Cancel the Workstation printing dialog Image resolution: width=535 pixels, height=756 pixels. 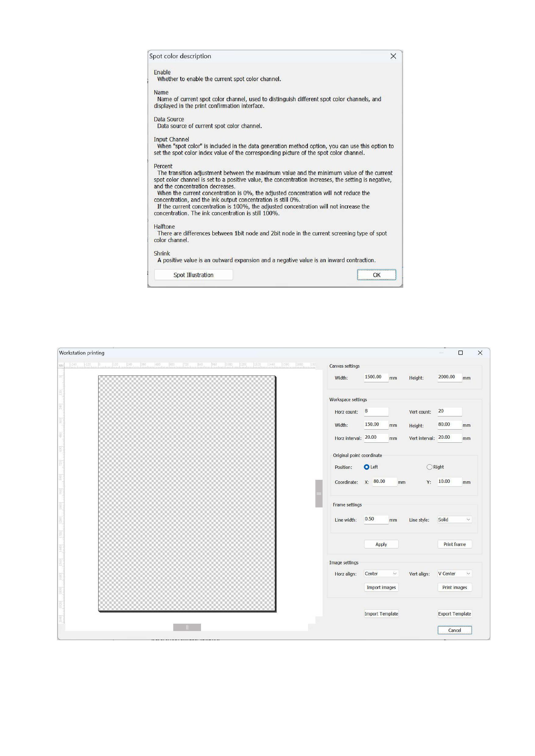tap(454, 630)
